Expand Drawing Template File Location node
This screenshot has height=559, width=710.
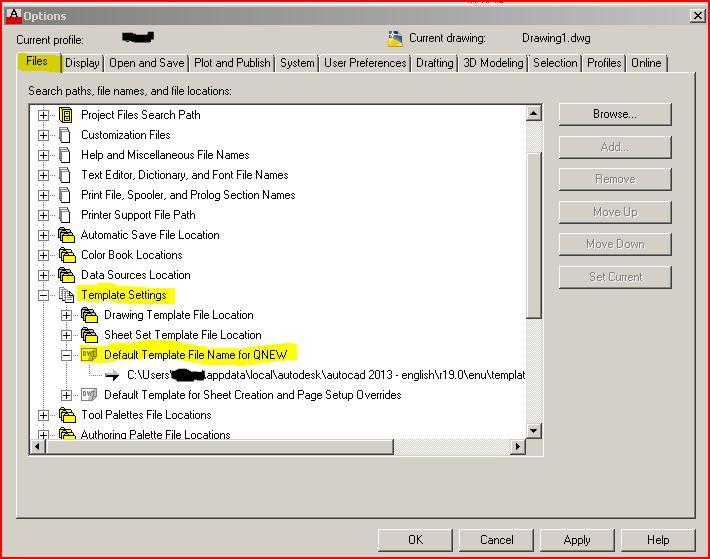click(66, 315)
